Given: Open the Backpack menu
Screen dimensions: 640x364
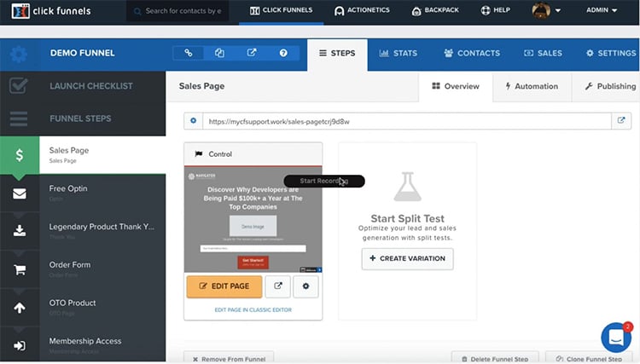Looking at the screenshot, I should point(435,10).
